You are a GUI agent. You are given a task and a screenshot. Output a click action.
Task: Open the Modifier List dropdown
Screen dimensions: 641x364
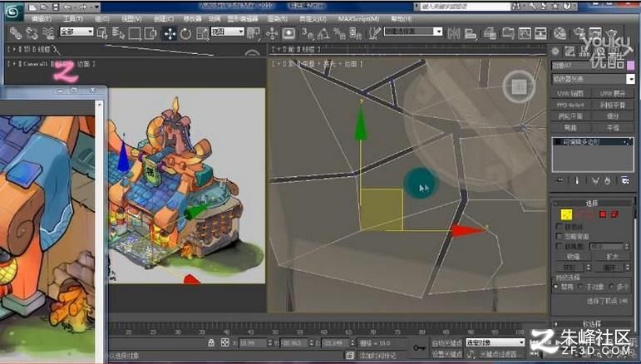(x=593, y=79)
